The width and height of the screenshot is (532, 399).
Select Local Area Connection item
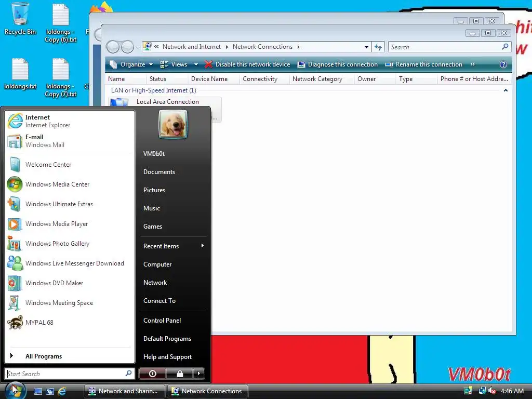[x=165, y=109]
